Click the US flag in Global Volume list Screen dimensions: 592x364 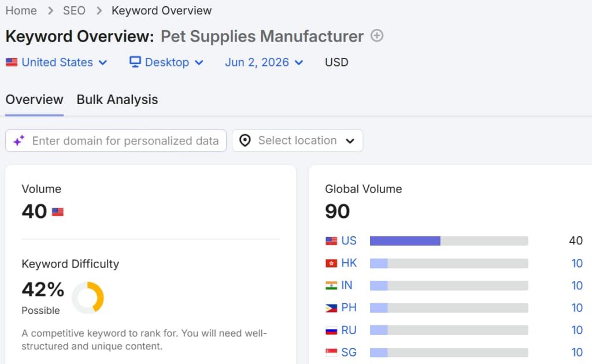(x=331, y=241)
